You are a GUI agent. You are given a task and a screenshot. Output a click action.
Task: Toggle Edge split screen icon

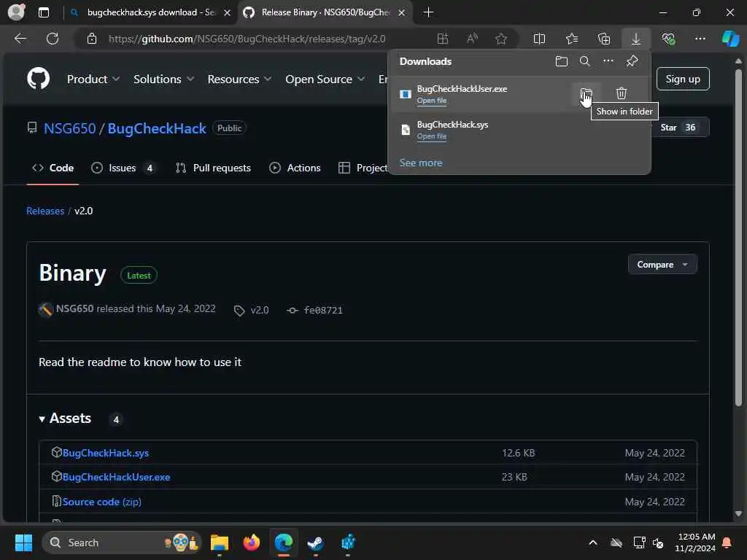(539, 39)
